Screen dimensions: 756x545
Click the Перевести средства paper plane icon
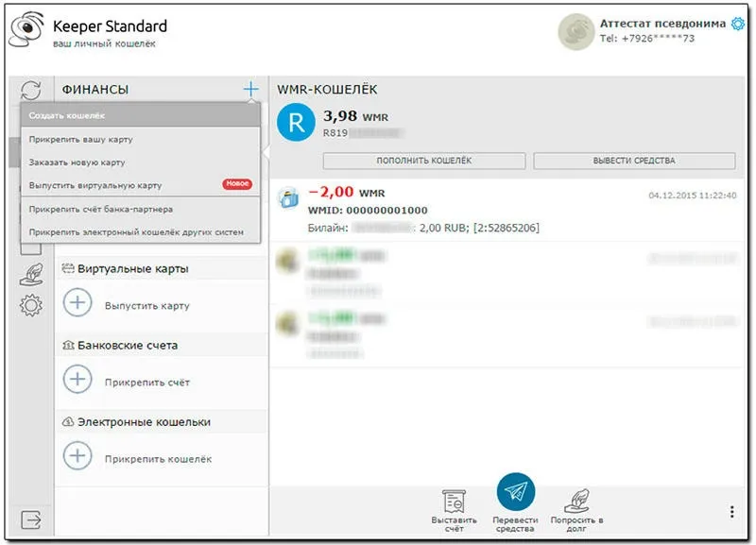pyautogui.click(x=516, y=491)
